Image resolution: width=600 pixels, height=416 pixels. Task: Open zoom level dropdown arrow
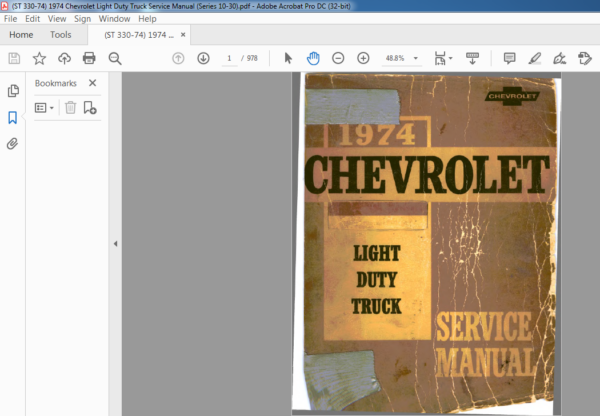416,58
